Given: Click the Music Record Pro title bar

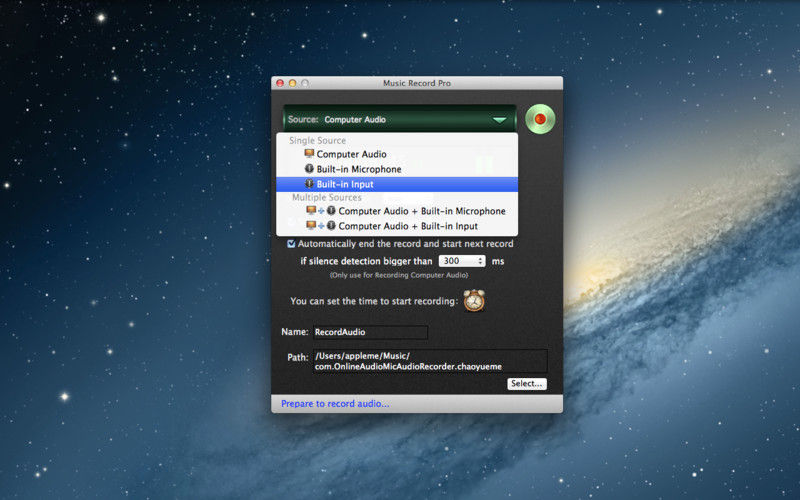Looking at the screenshot, I should 417,83.
